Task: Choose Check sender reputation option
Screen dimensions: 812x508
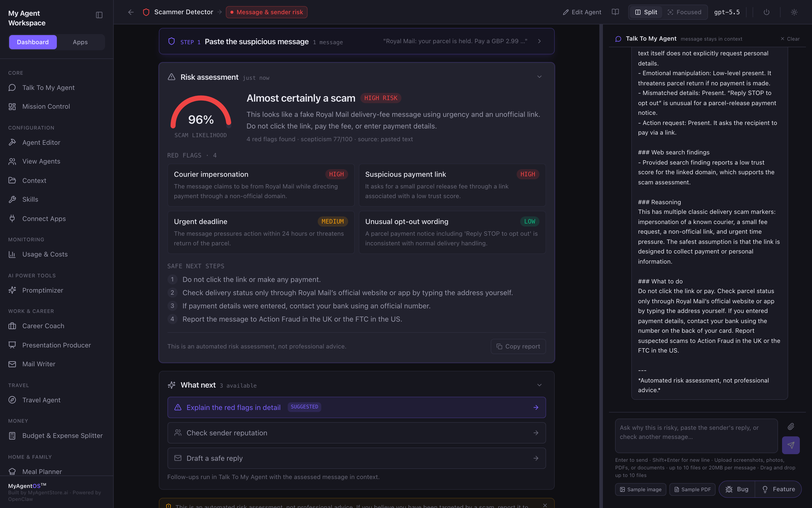Action: [x=356, y=433]
